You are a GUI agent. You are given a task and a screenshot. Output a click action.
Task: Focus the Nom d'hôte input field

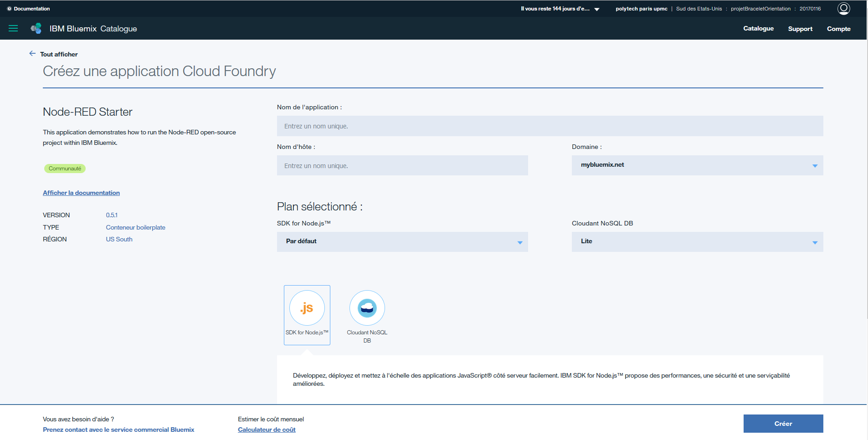point(402,165)
